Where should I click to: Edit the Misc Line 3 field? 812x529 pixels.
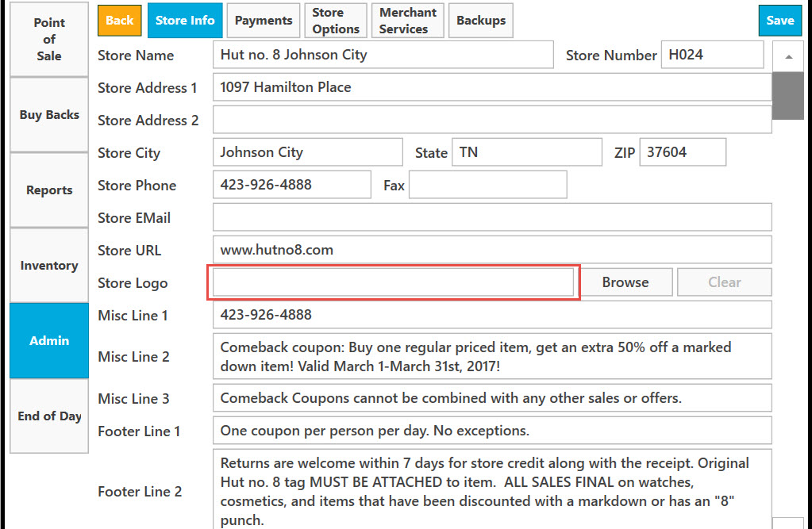click(x=492, y=398)
